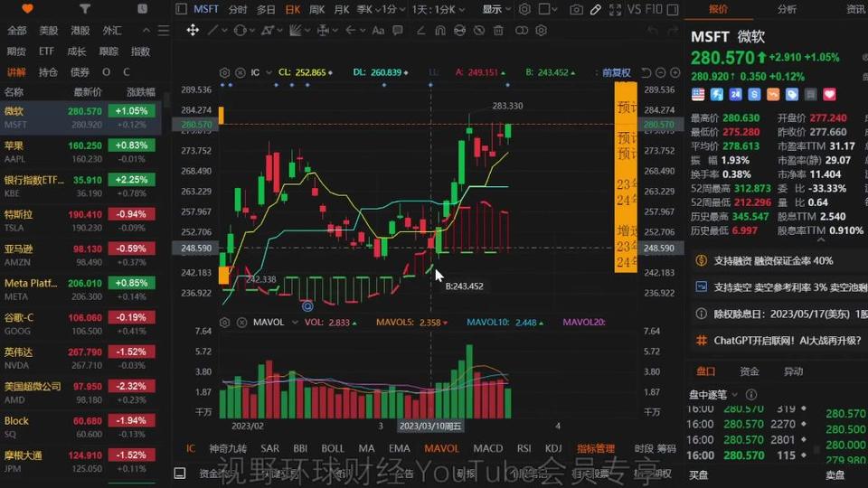Open the favorites heart watchlist icon
The image size is (868, 488).
[27, 8]
